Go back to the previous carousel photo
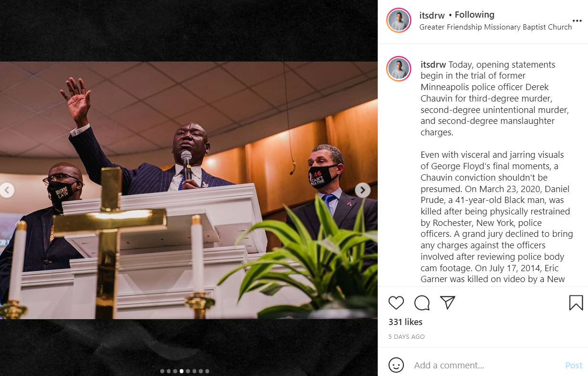The height and width of the screenshot is (376, 588). (x=7, y=190)
